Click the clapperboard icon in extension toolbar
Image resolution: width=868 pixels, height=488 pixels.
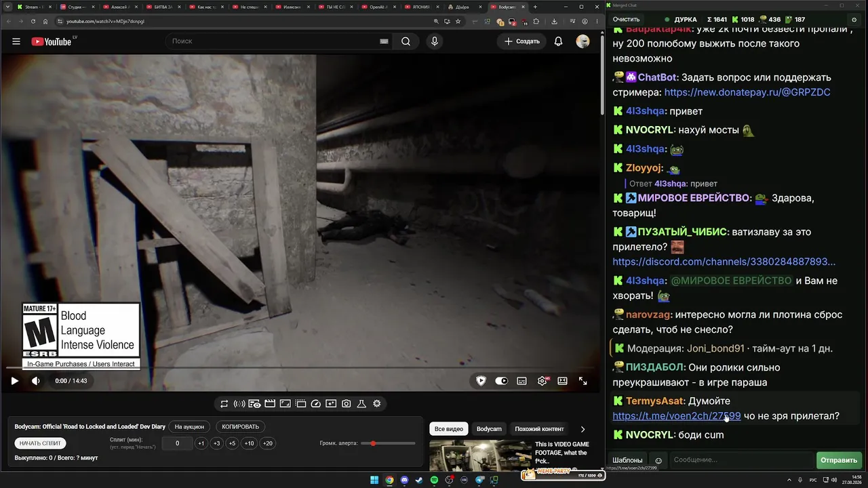(x=270, y=404)
